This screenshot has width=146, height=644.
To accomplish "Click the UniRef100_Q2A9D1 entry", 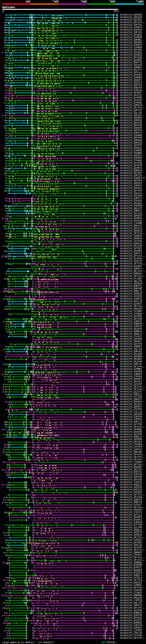I will coord(131,52).
